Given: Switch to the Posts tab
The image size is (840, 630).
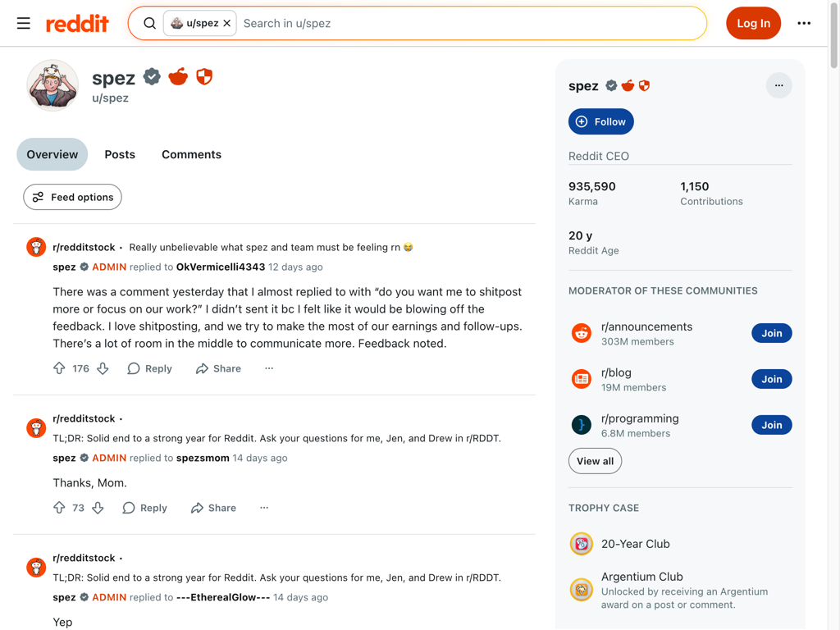Looking at the screenshot, I should tap(120, 154).
